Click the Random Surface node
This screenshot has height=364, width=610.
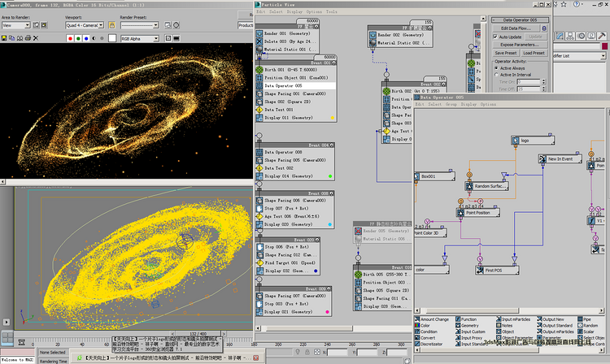[x=486, y=186]
